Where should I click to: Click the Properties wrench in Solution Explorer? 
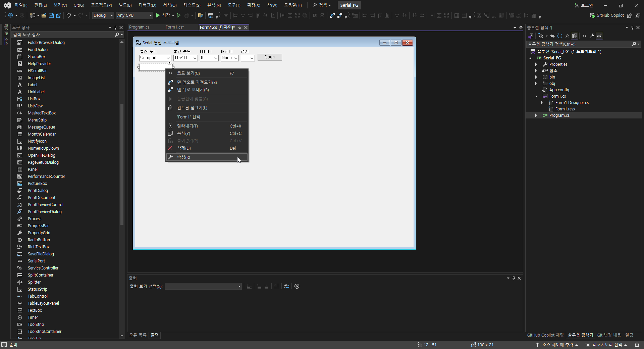point(592,36)
